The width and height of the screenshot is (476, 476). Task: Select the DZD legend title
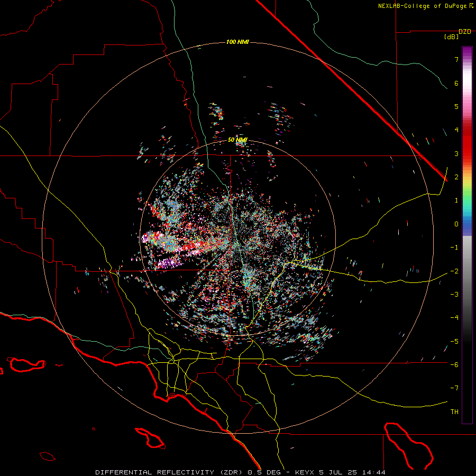[465, 32]
